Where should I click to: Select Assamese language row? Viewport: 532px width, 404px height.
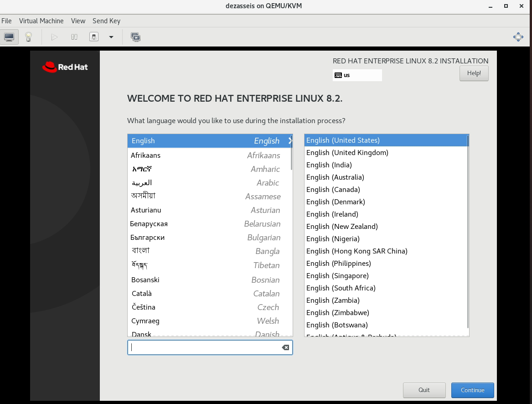[210, 196]
